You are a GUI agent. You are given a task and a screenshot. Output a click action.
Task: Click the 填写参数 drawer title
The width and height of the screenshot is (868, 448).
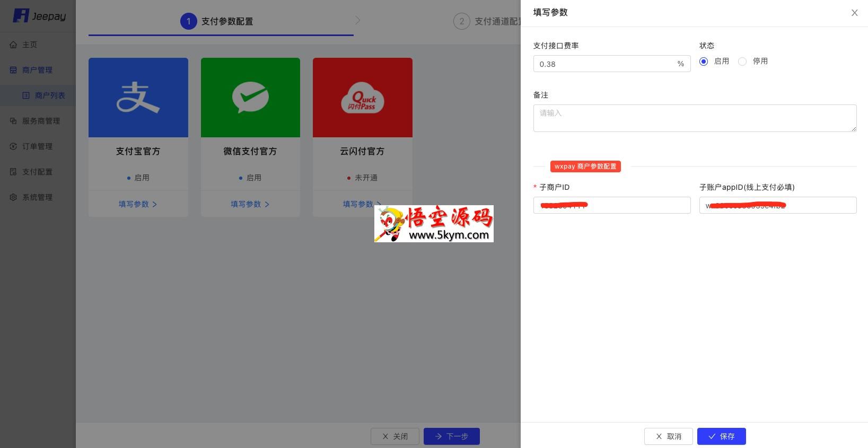tap(550, 12)
